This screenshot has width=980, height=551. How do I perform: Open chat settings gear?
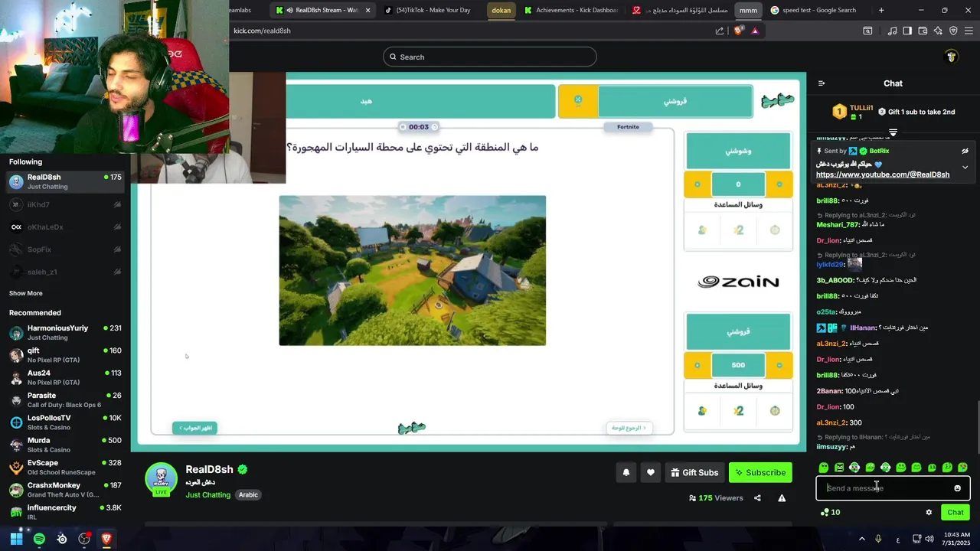pos(929,513)
